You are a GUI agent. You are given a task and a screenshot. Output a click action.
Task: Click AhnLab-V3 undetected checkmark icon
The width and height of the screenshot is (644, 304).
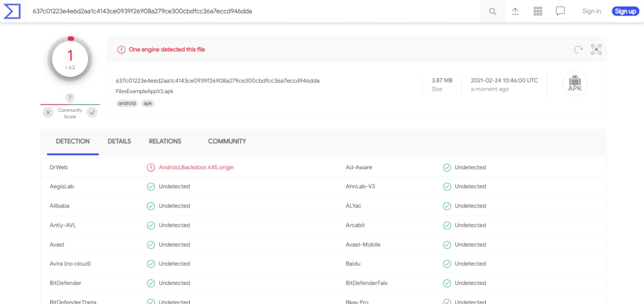(x=447, y=187)
